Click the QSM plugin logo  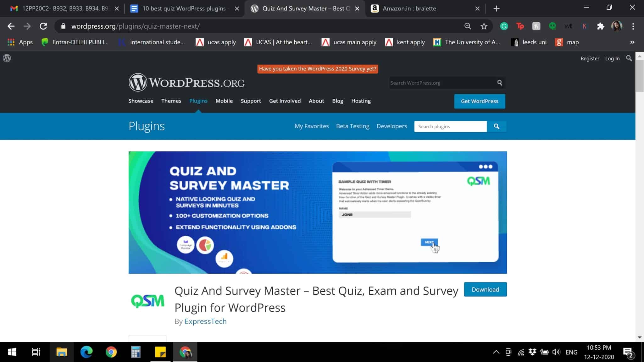[147, 301]
